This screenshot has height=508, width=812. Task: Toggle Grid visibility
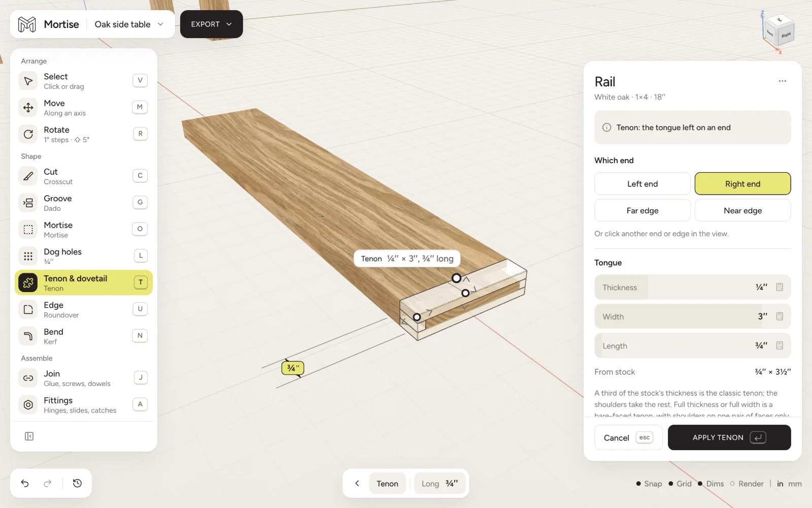pyautogui.click(x=680, y=484)
